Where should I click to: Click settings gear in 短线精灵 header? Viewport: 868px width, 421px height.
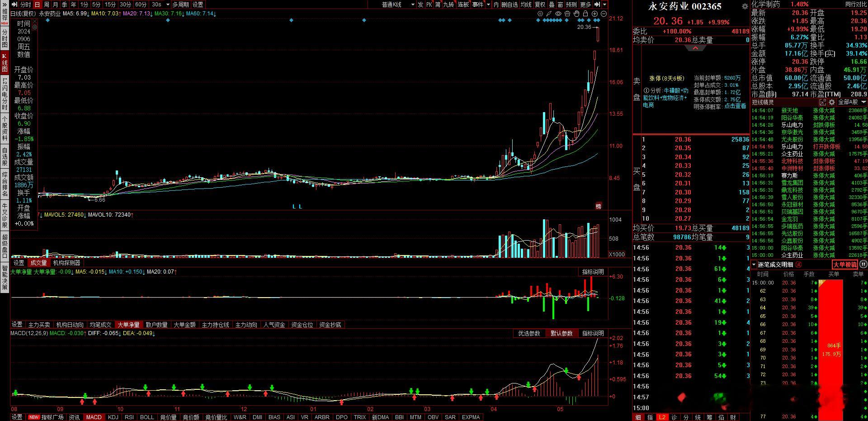point(832,102)
